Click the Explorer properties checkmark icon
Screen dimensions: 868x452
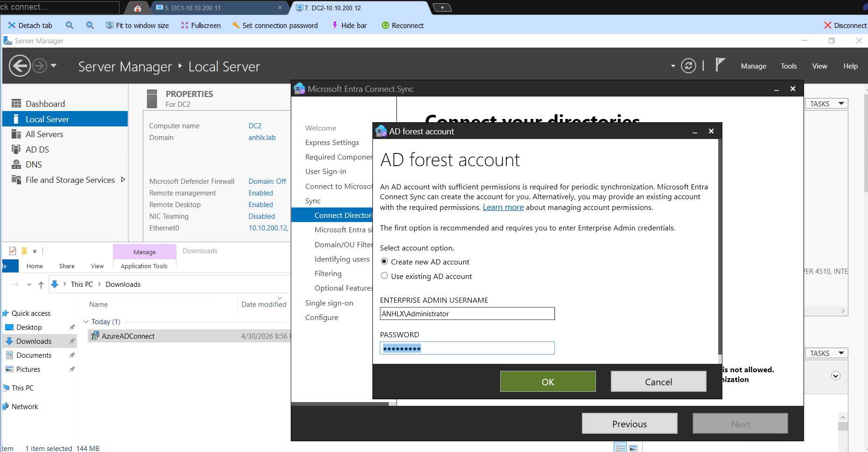13,251
